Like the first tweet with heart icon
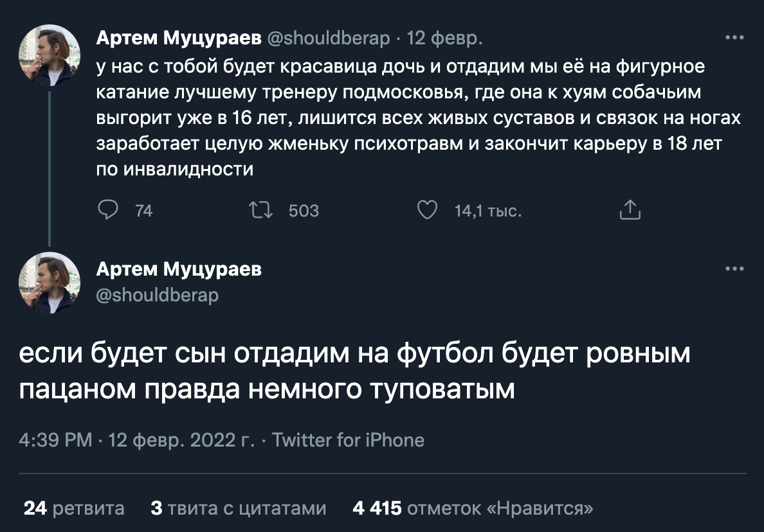This screenshot has width=764, height=532. (427, 210)
